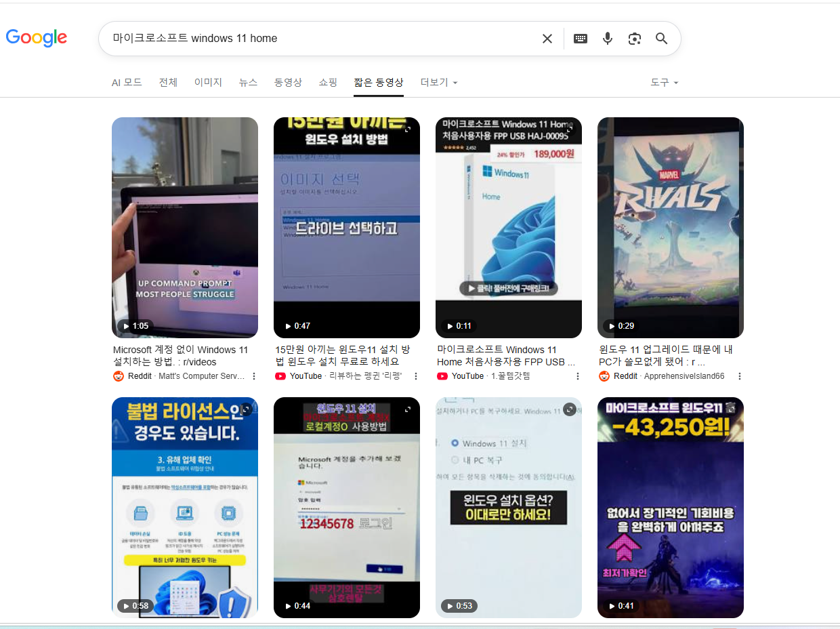
Task: Start voice search with the microphone icon
Action: [x=608, y=39]
